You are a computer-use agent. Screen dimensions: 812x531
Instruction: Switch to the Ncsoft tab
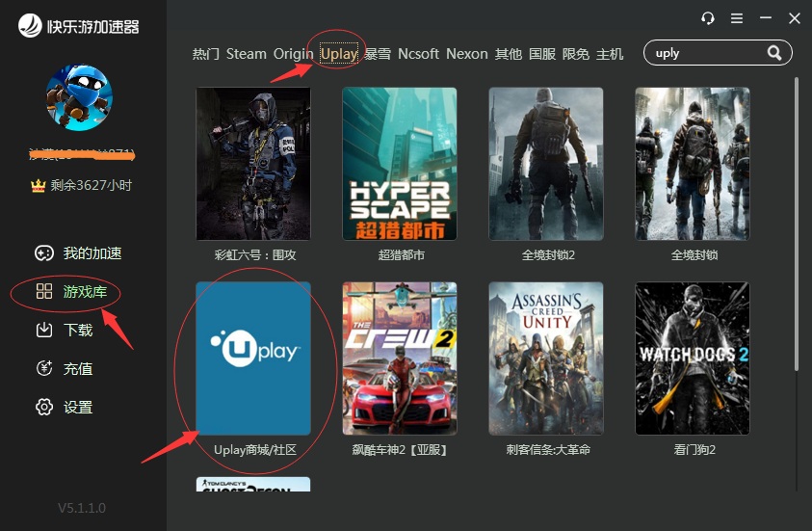(418, 54)
